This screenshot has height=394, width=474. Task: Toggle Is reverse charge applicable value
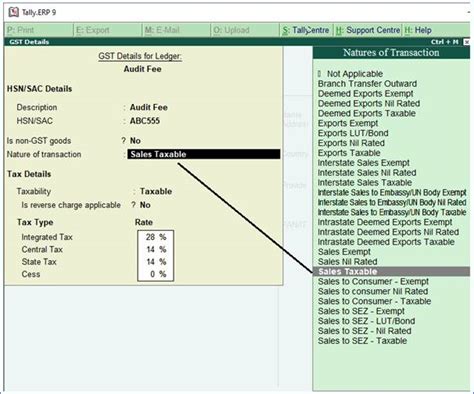pyautogui.click(x=145, y=205)
